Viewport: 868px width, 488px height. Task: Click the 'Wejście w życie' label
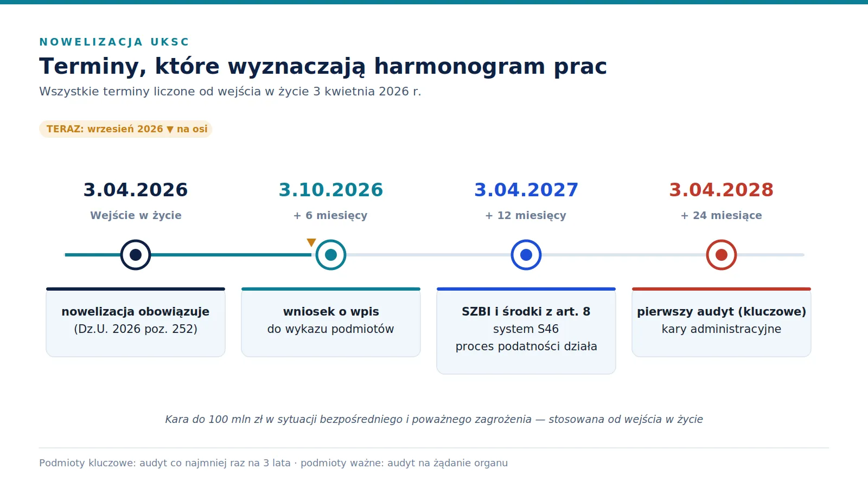(136, 215)
